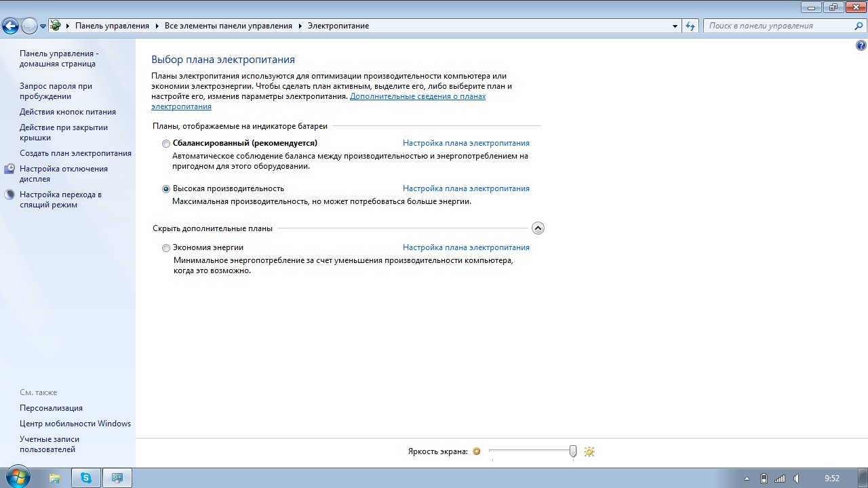The height and width of the screenshot is (488, 868).
Task: Click the Выбор плана электропитания heading
Action: click(223, 60)
